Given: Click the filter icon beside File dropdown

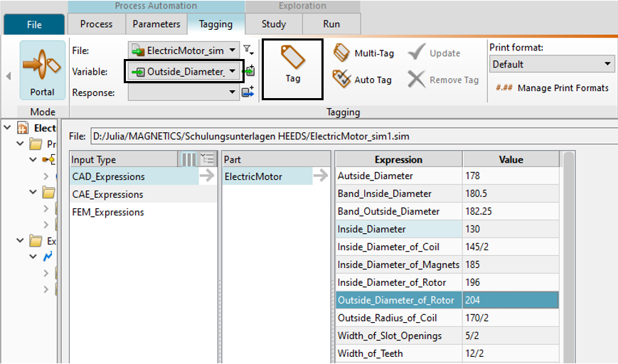Looking at the screenshot, I should coord(247,50).
